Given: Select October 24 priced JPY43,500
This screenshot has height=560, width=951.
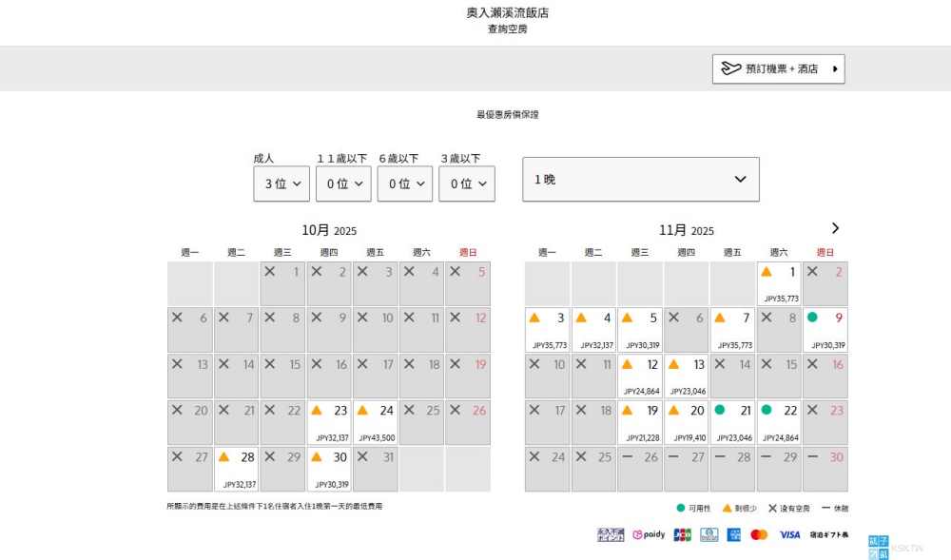Looking at the screenshot, I should coord(375,422).
